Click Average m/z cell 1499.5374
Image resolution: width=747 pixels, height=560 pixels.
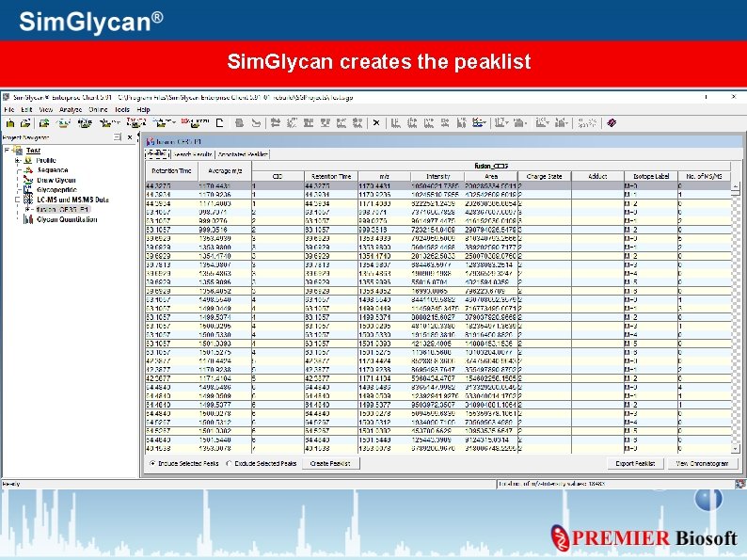coord(225,317)
